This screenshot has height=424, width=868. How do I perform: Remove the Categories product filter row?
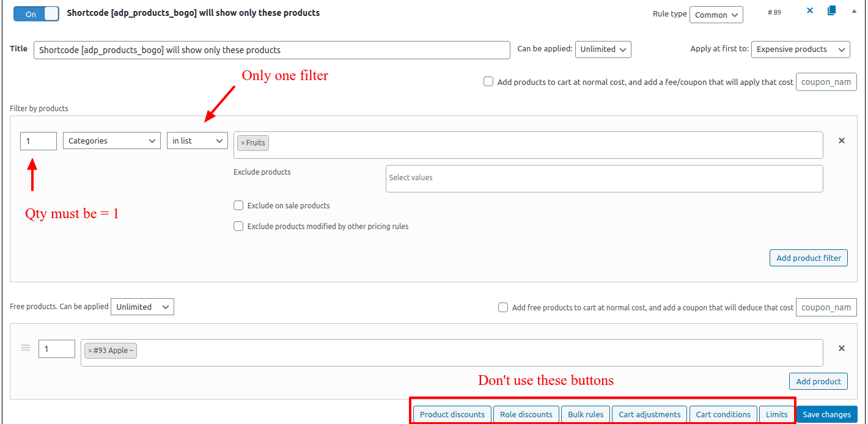[x=841, y=141]
